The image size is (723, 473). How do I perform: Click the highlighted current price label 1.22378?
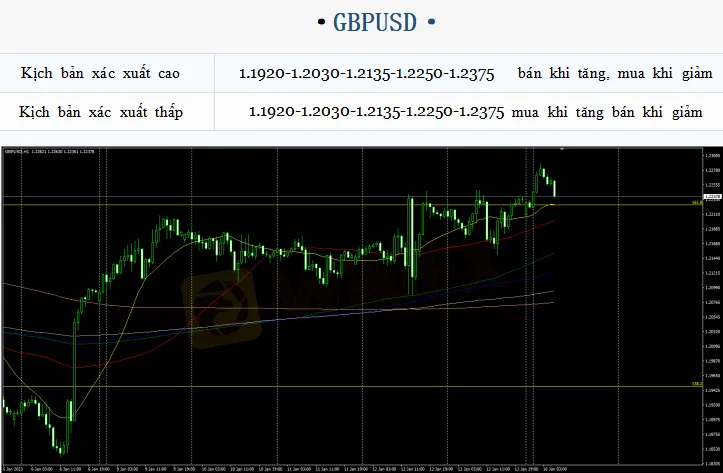tap(712, 197)
